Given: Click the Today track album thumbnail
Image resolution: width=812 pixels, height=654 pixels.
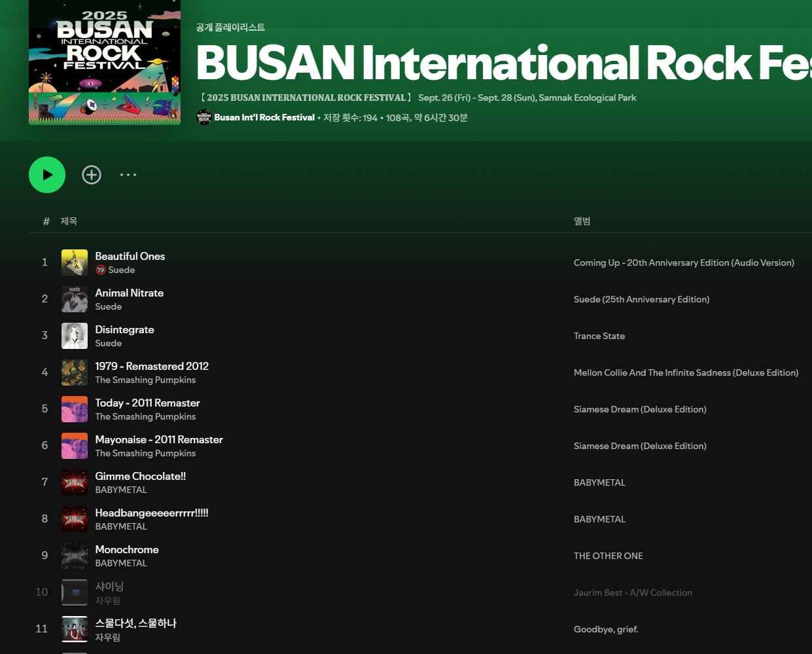Looking at the screenshot, I should pyautogui.click(x=75, y=409).
